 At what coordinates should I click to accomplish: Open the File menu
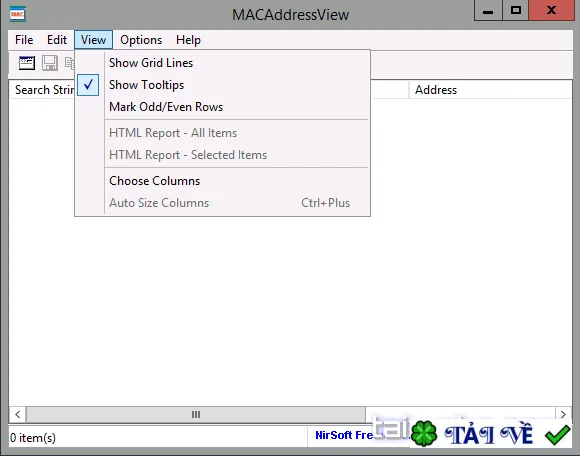pyautogui.click(x=24, y=40)
